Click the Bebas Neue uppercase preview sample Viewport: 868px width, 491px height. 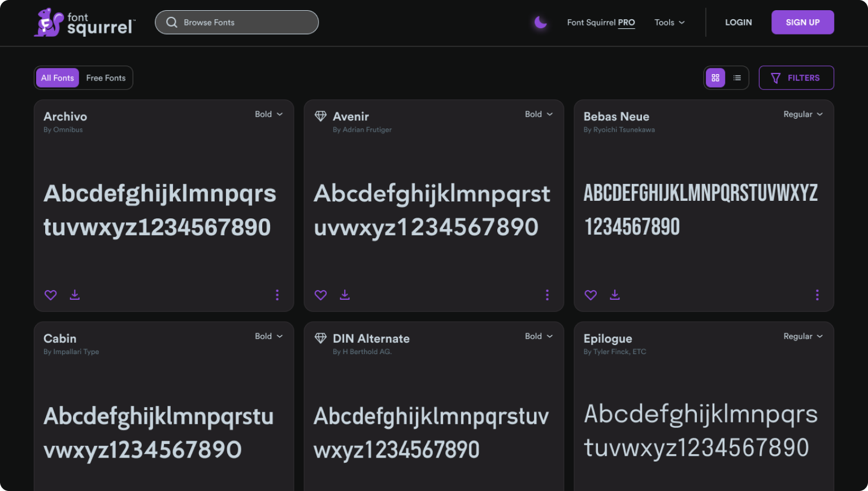coord(701,210)
